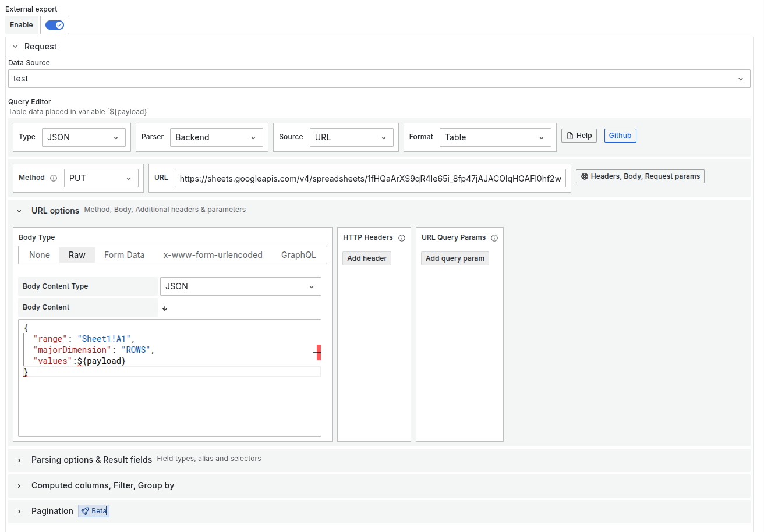Switch to the x-www-form-urlencoded tab
This screenshot has width=764, height=532.
[213, 254]
